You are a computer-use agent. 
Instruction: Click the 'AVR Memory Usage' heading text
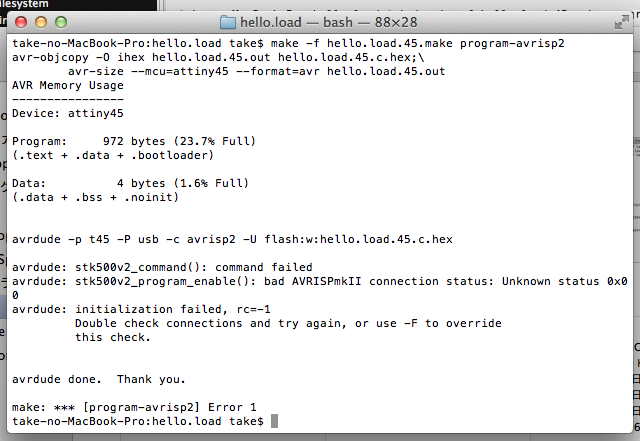(x=68, y=85)
